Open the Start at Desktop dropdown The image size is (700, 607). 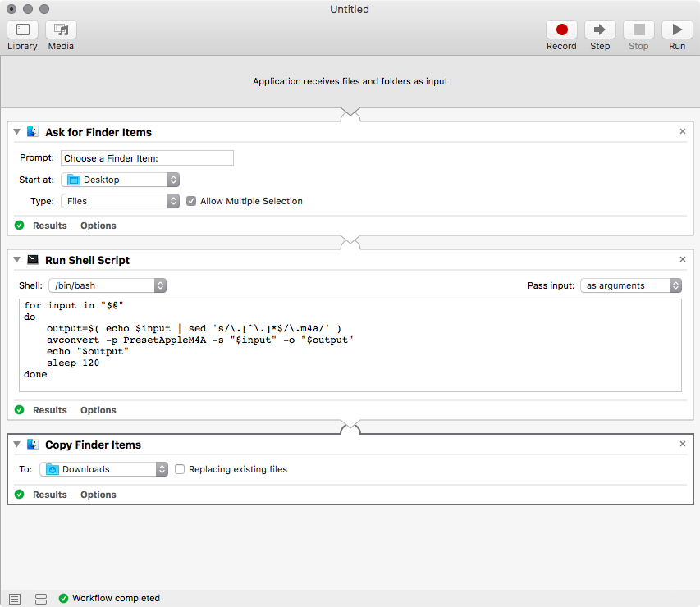tap(120, 180)
